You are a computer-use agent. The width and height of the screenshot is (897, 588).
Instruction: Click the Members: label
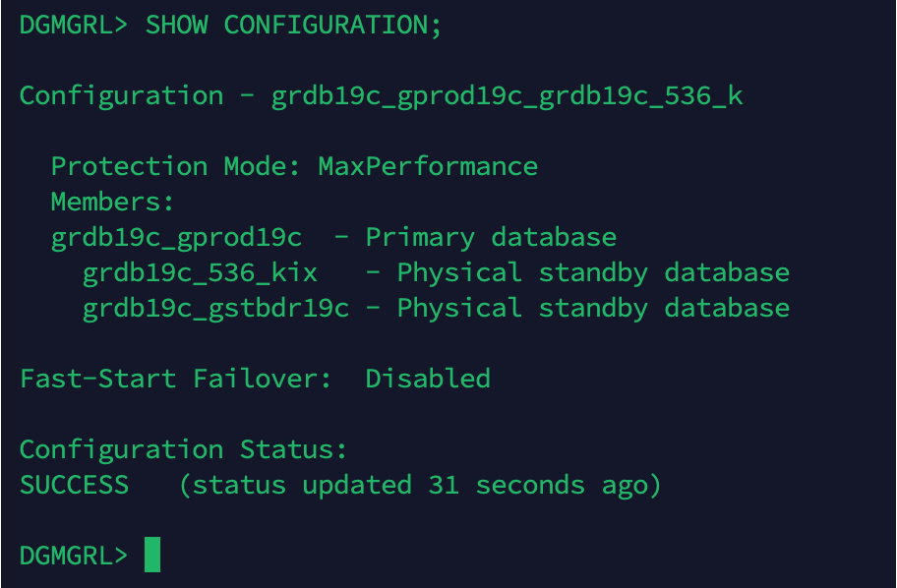(113, 202)
